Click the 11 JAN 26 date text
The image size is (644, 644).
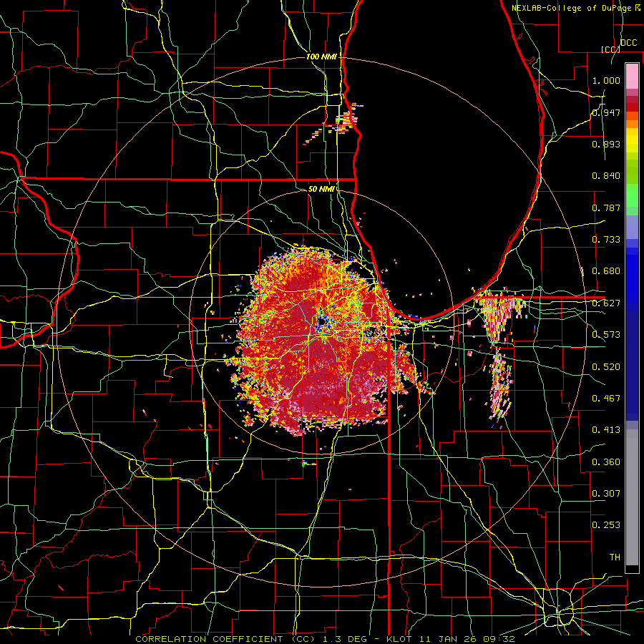click(x=447, y=639)
